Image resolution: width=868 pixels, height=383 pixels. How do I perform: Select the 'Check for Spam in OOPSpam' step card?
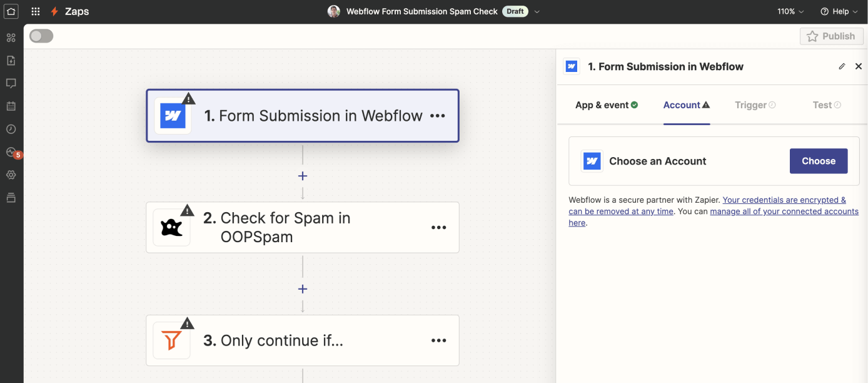click(x=303, y=228)
